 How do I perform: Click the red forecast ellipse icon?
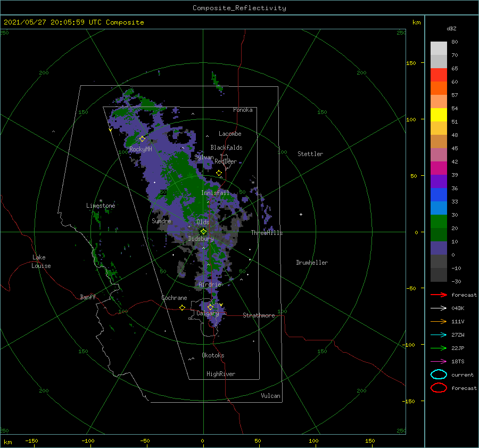tap(439, 388)
